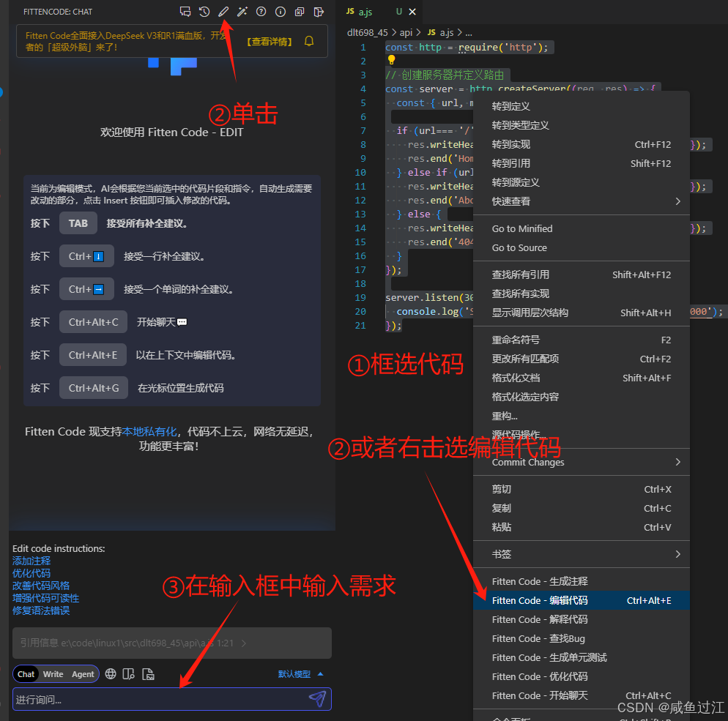This screenshot has width=728, height=721.
Task: Click the new chat session icon
Action: (185, 12)
